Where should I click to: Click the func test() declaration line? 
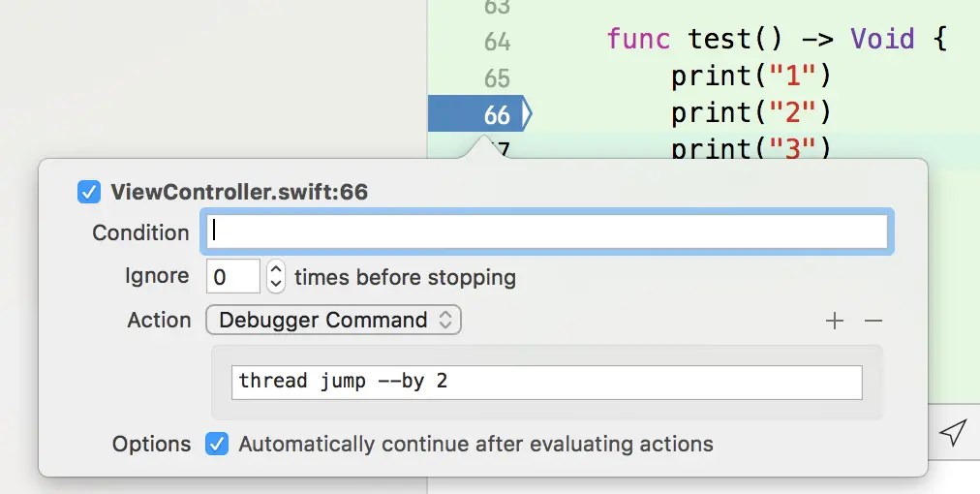(x=777, y=40)
